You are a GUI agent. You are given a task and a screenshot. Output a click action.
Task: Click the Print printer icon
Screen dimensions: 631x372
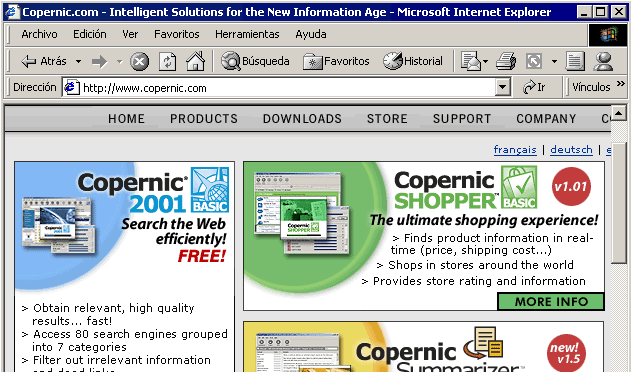tap(506, 61)
